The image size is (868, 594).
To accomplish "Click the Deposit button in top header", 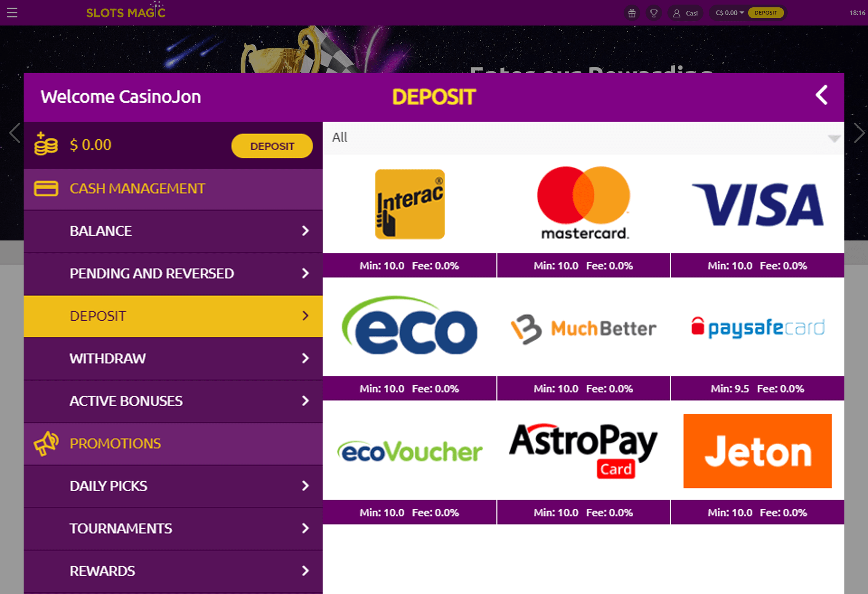I will 766,13.
